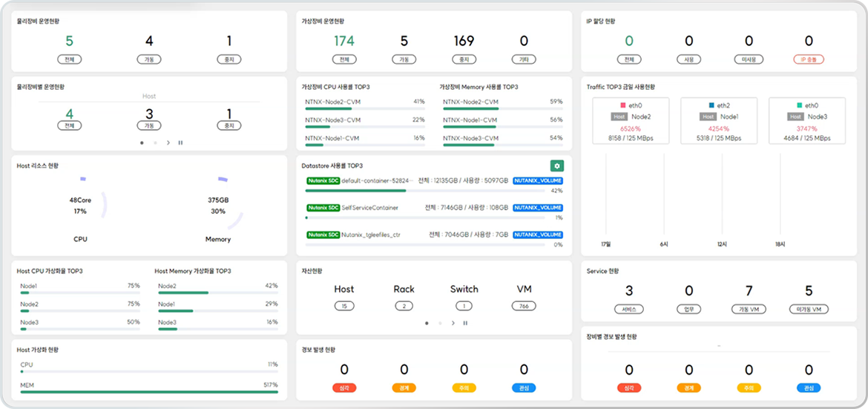The height and width of the screenshot is (409, 868).
Task: Click yellow 주의 badge in 장비별 경보 발생 현황
Action: 749,388
